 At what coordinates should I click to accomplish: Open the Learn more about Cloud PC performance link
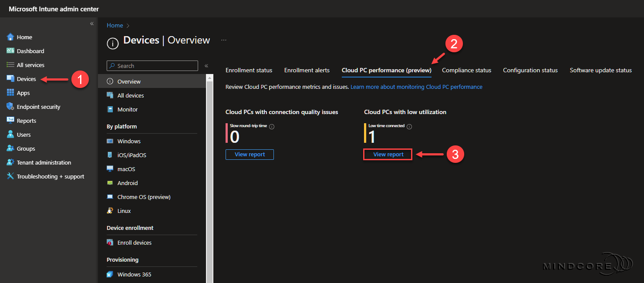416,87
